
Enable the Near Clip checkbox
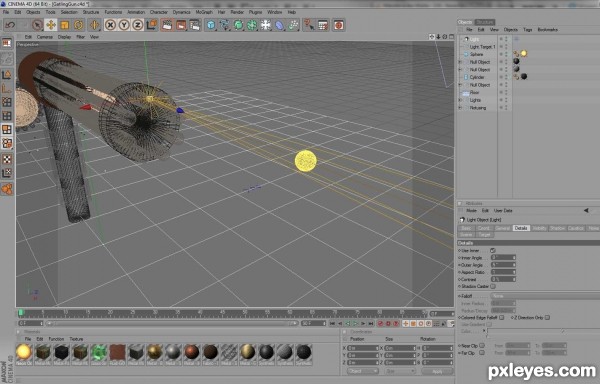pos(482,345)
